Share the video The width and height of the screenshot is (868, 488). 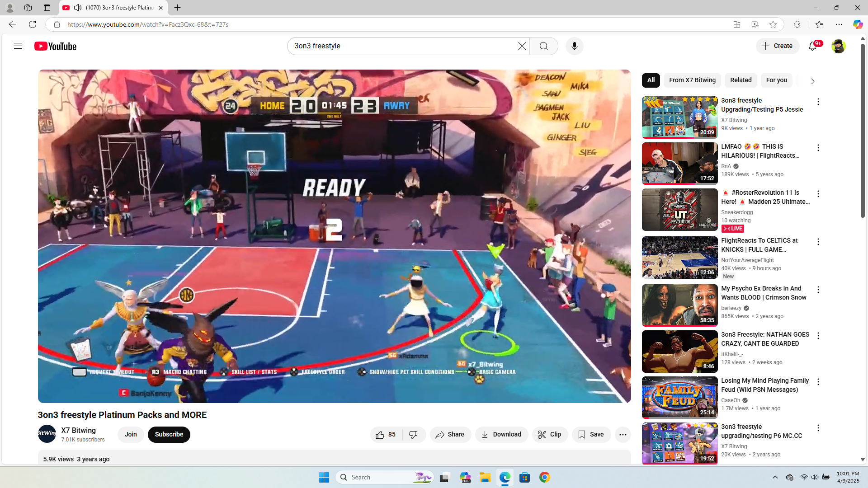tap(450, 435)
